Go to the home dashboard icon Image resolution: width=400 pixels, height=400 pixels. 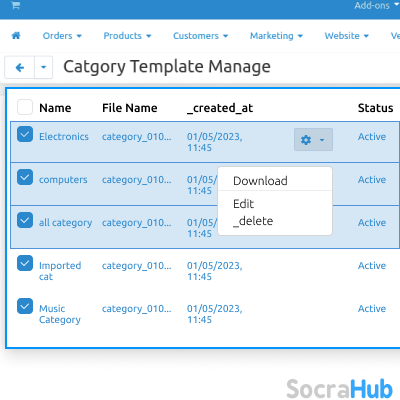tap(16, 36)
